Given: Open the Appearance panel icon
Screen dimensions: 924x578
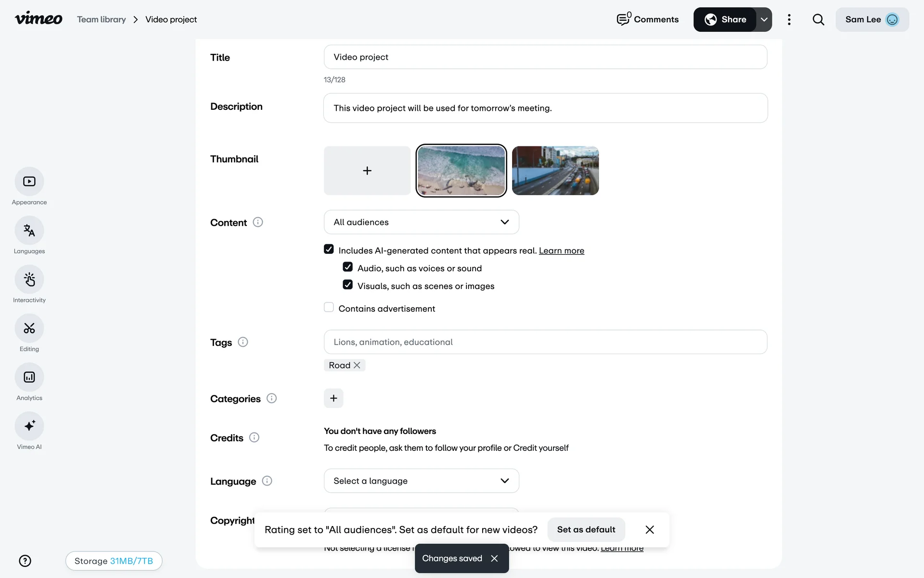Looking at the screenshot, I should (29, 182).
